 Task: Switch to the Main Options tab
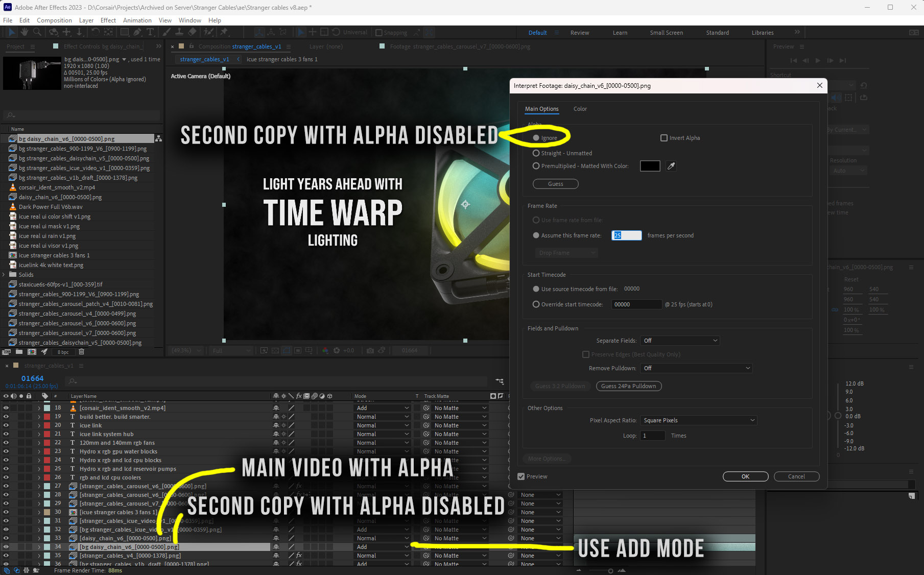[542, 109]
